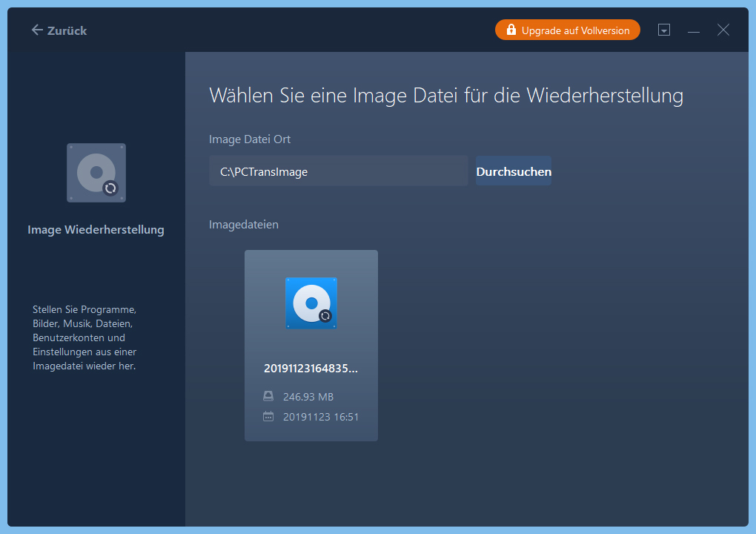Click the 20191123 16:51 date text
The width and height of the screenshot is (756, 534).
pyautogui.click(x=321, y=417)
